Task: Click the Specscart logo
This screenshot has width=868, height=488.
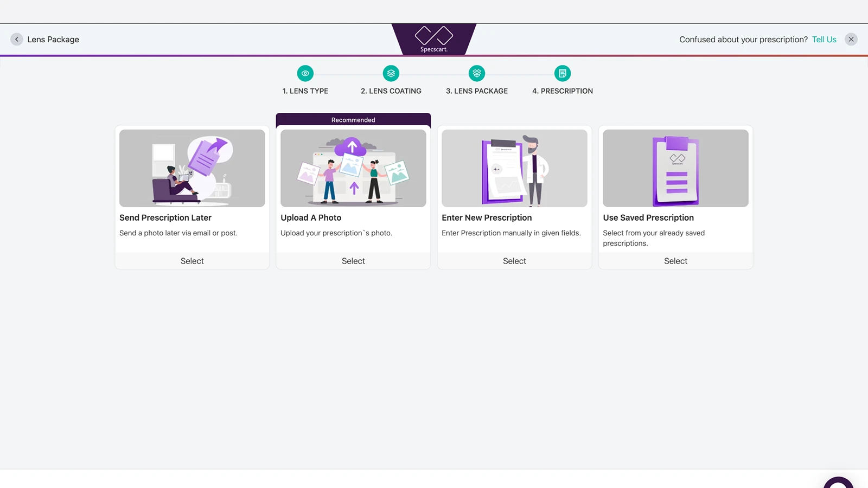Action: [434, 39]
